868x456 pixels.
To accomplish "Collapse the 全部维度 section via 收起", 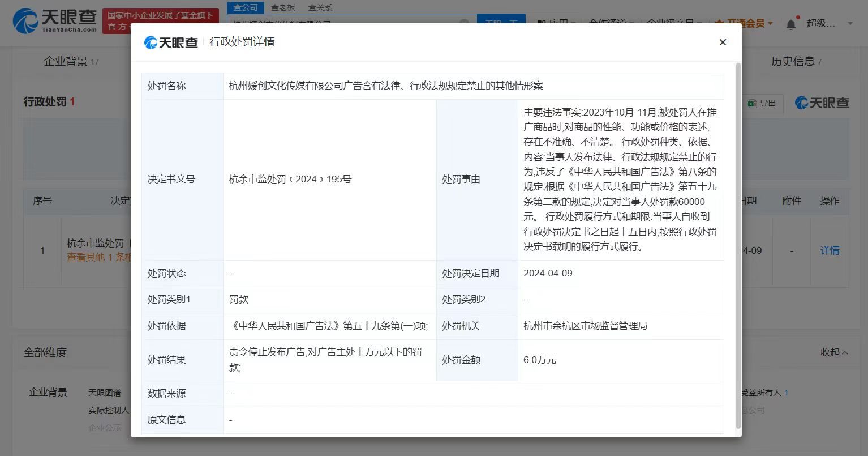I will click(833, 352).
